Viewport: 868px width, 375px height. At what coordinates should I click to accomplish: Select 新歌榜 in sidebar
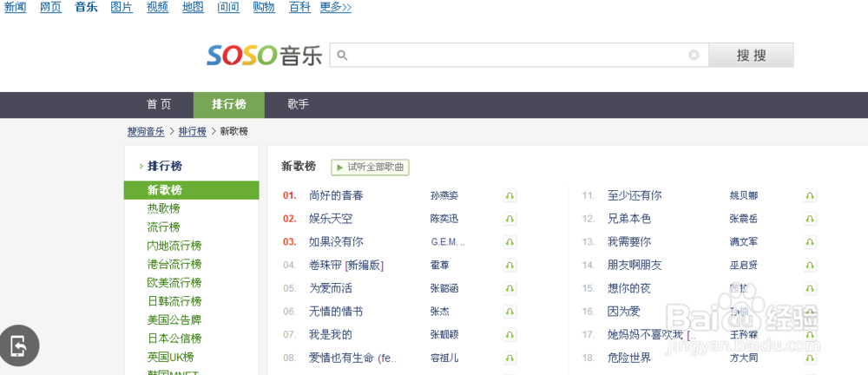tap(192, 190)
